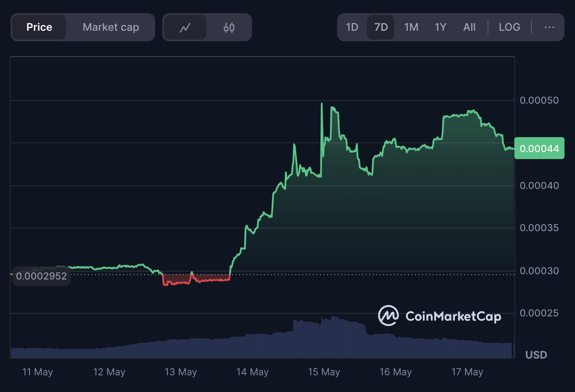Viewport: 575px width, 392px height.
Task: Choose the 1Y timeframe control
Action: click(x=440, y=27)
